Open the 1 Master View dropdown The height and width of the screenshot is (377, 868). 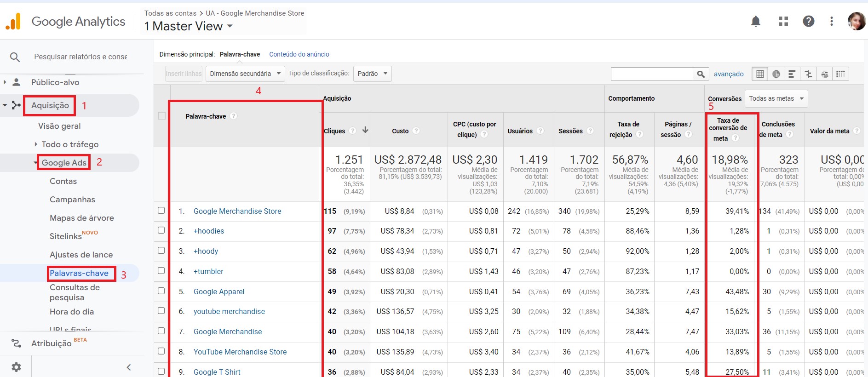click(x=188, y=26)
